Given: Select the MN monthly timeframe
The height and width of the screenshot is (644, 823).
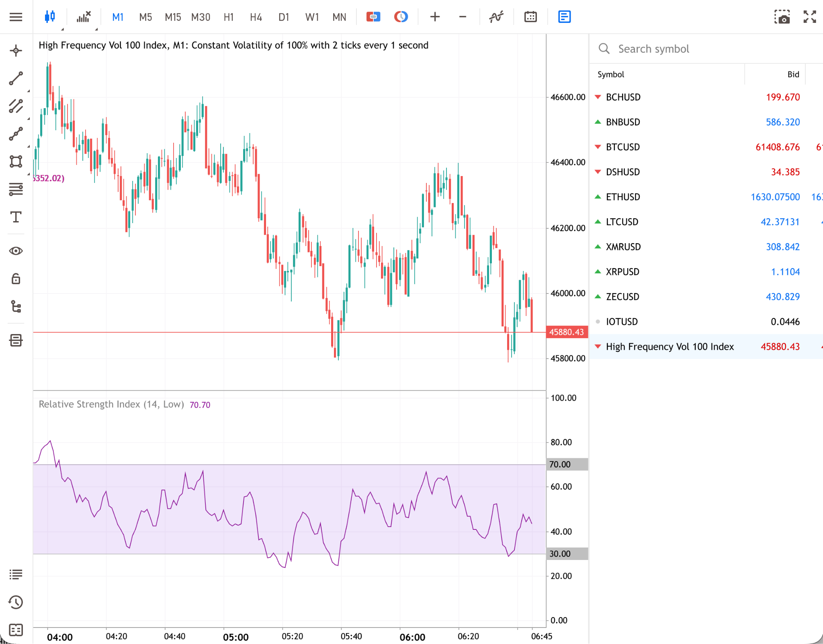Looking at the screenshot, I should [x=339, y=17].
